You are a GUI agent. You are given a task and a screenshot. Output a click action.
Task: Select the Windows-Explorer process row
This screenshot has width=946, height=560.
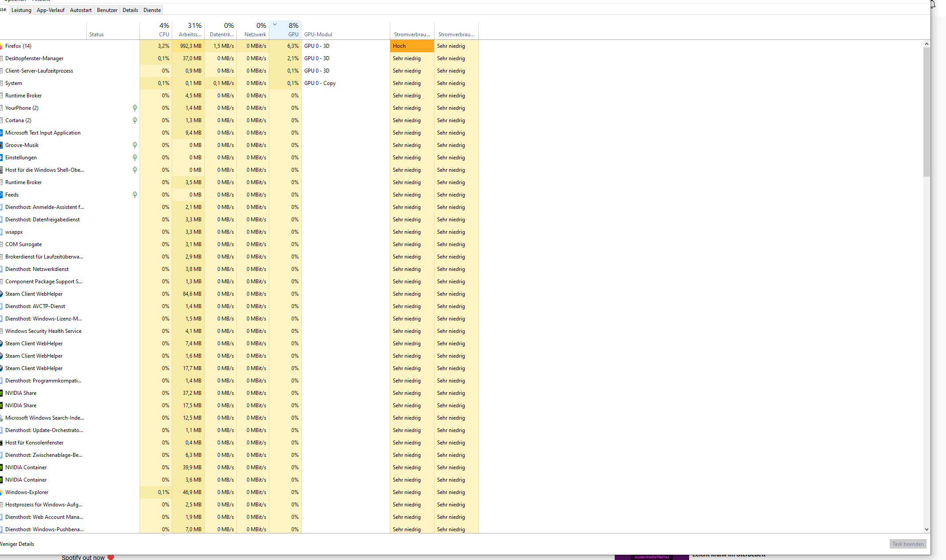(27, 492)
